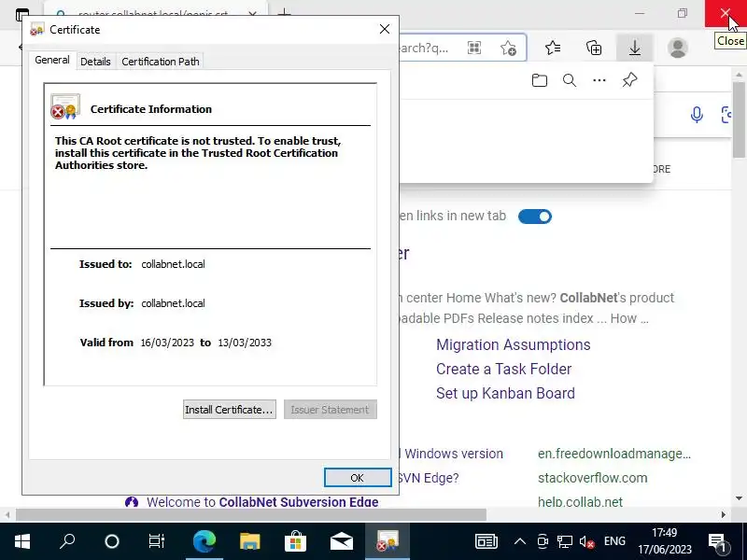Image resolution: width=747 pixels, height=560 pixels.
Task: Select the General tab in Certificate dialog
Action: click(52, 60)
